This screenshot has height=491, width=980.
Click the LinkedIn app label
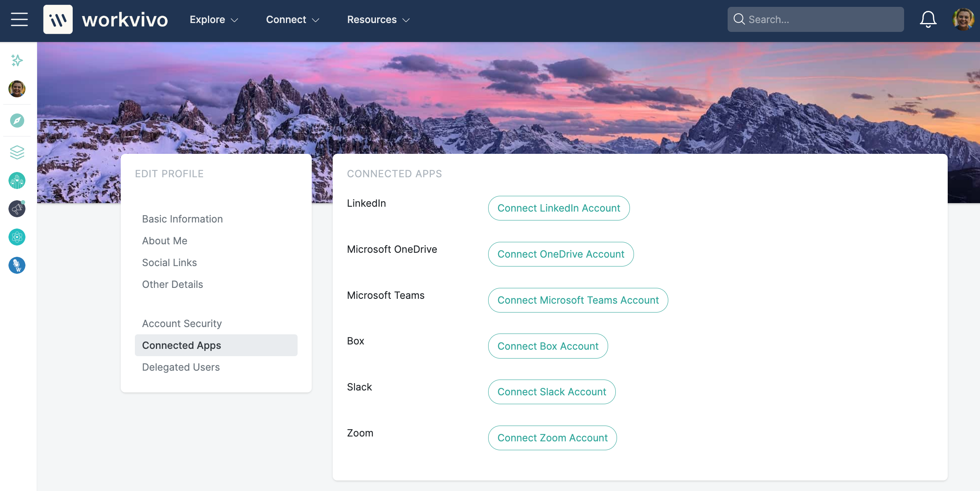[367, 203]
